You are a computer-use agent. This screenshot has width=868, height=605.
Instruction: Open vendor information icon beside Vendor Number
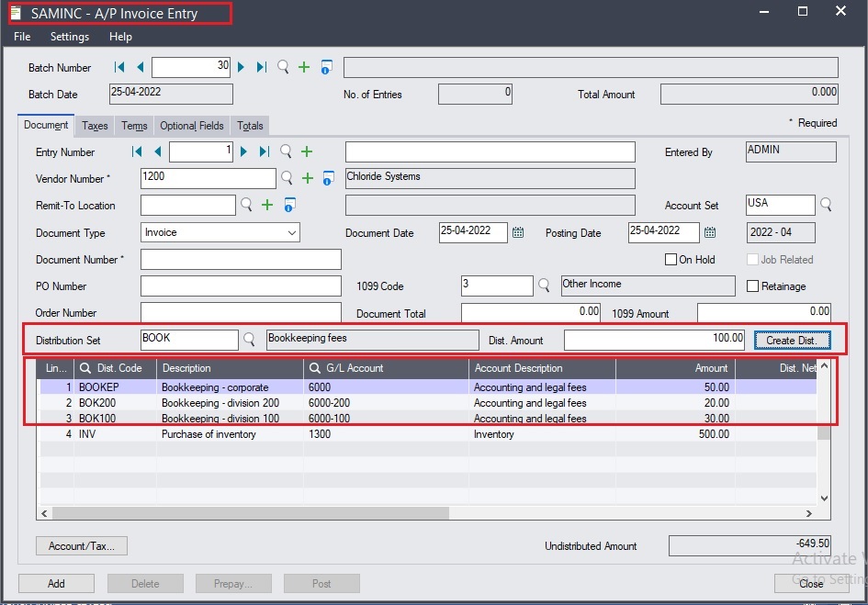click(328, 178)
